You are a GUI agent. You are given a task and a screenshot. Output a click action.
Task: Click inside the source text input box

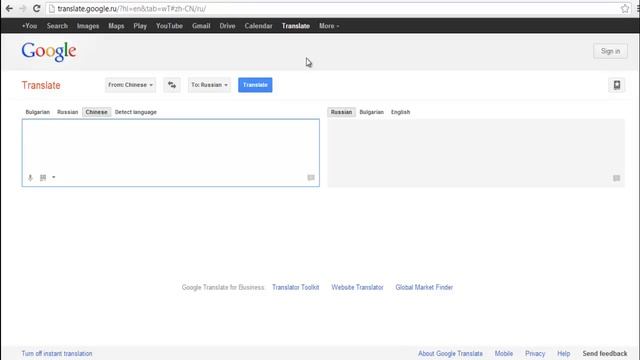pos(171,153)
